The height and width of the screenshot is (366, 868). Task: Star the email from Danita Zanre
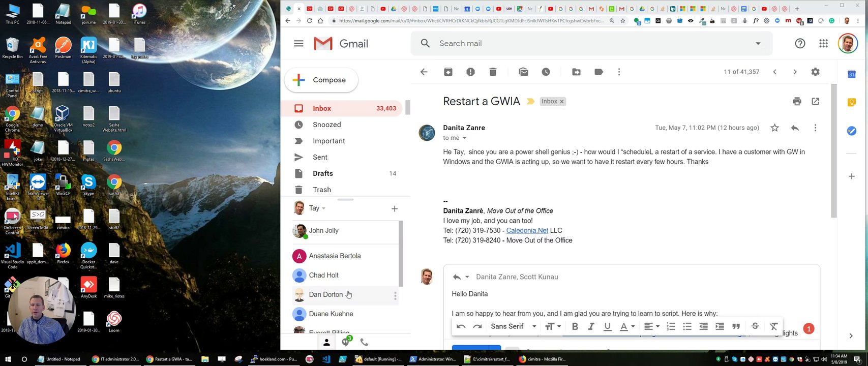point(774,128)
